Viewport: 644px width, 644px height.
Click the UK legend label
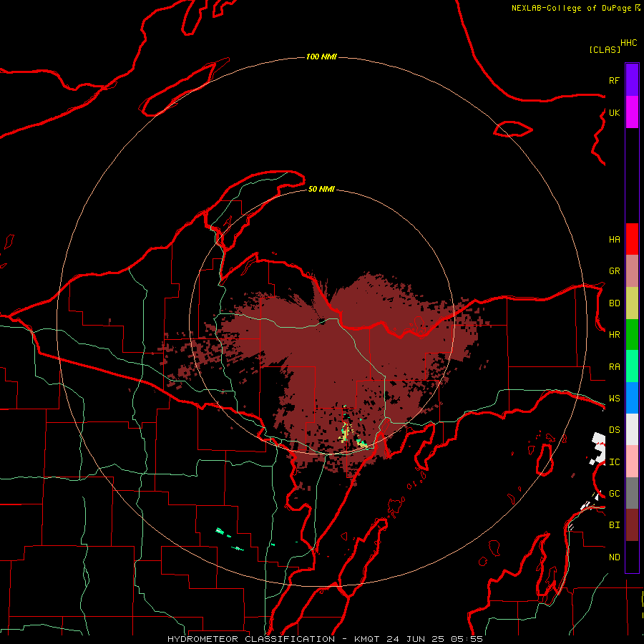pyautogui.click(x=614, y=112)
